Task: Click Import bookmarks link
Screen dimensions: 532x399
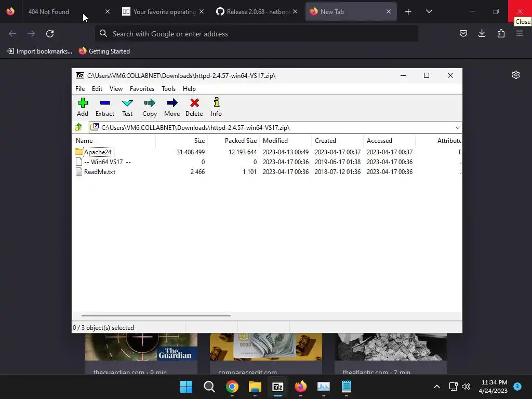Action: [39, 51]
